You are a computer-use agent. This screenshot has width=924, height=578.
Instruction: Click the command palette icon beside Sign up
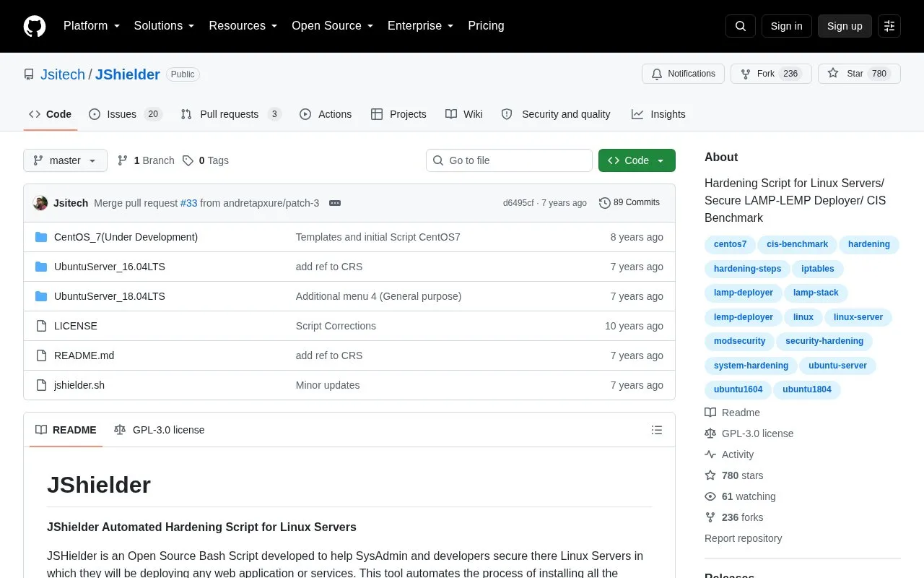889,26
